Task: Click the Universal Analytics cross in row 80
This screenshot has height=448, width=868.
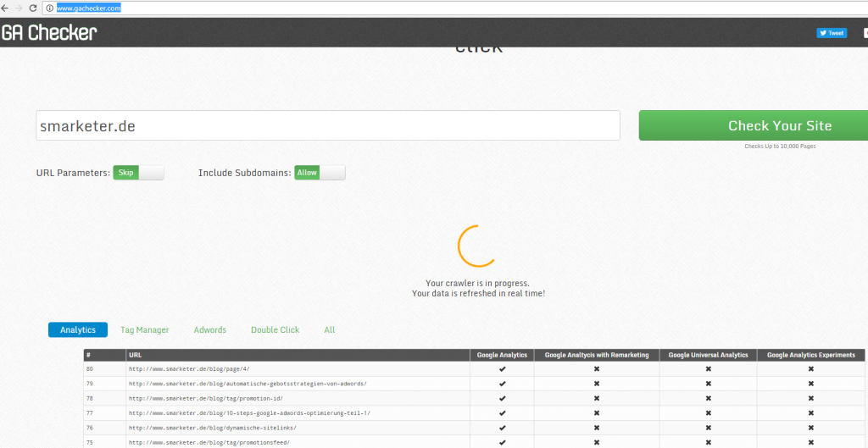Action: click(x=708, y=369)
